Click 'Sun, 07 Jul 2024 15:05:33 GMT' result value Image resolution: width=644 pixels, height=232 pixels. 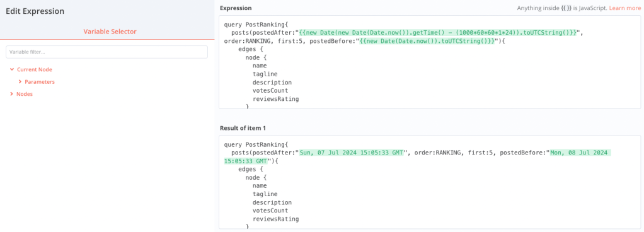pos(352,153)
